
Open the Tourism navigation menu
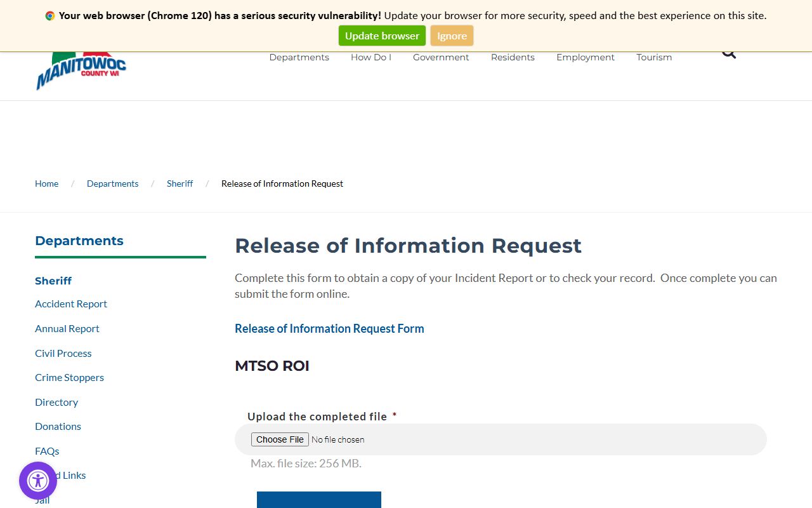(654, 57)
